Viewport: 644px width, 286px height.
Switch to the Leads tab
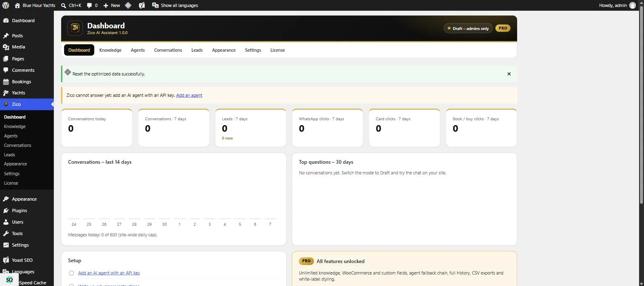(x=197, y=50)
